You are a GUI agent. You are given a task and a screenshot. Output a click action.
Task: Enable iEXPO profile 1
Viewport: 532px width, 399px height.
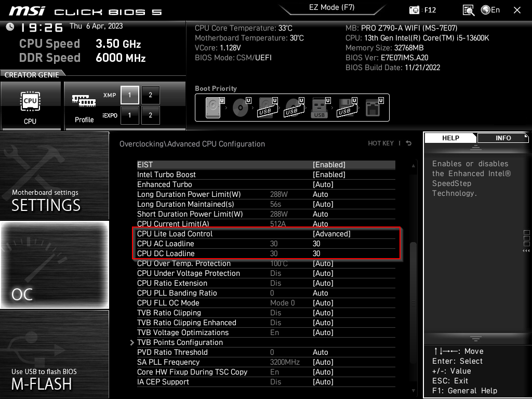(x=129, y=115)
